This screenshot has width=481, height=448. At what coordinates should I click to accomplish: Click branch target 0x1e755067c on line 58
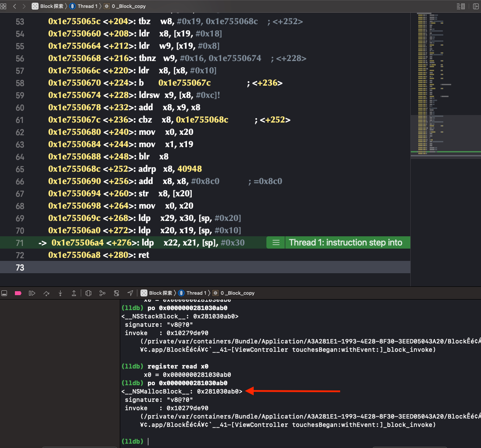point(185,83)
